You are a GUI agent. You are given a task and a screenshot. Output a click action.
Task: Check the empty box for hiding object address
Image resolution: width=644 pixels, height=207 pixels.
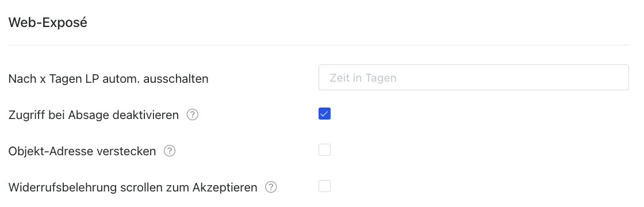pyautogui.click(x=324, y=150)
